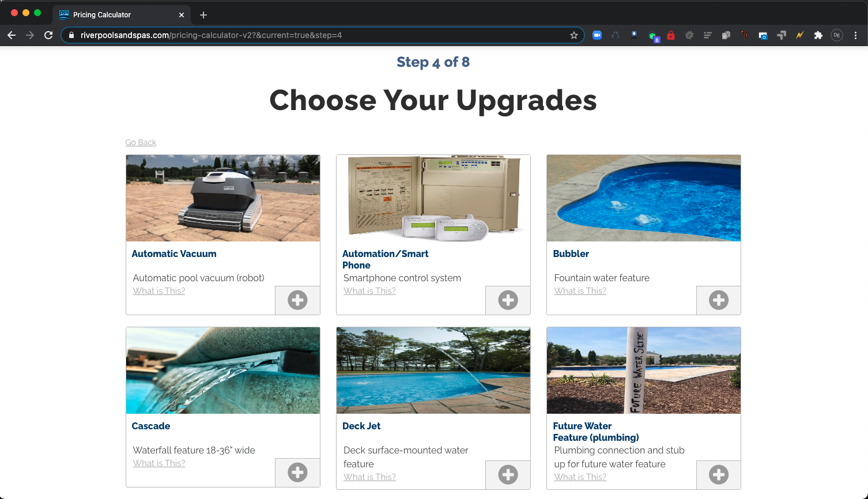The height and width of the screenshot is (499, 868).
Task: Open the red lock extension icon
Action: point(671,35)
